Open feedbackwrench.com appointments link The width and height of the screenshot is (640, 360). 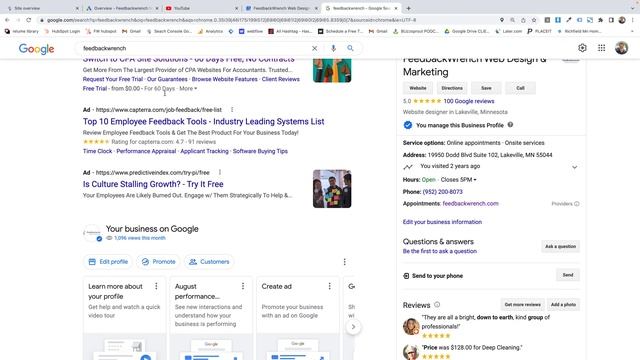(470, 204)
